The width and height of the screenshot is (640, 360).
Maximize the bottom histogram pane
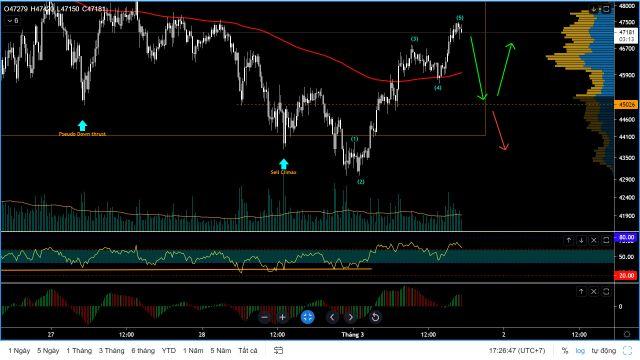[x=606, y=291]
